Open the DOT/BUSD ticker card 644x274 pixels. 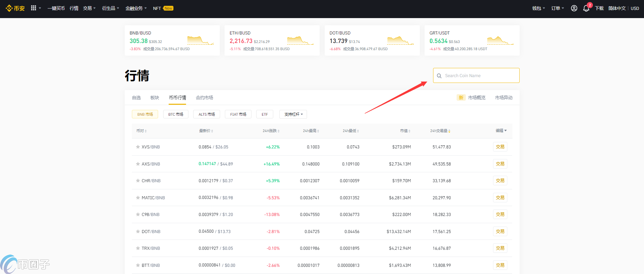coord(372,40)
